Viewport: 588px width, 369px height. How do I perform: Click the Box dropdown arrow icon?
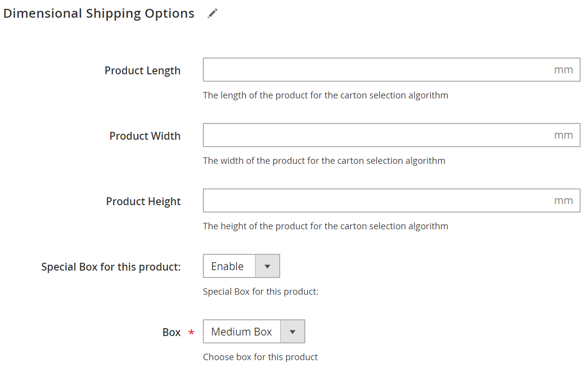click(x=293, y=332)
